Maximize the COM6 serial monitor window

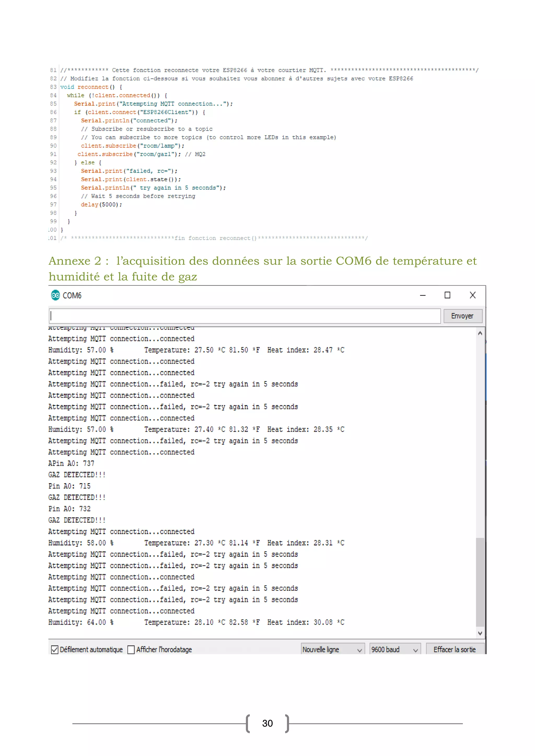(x=447, y=295)
